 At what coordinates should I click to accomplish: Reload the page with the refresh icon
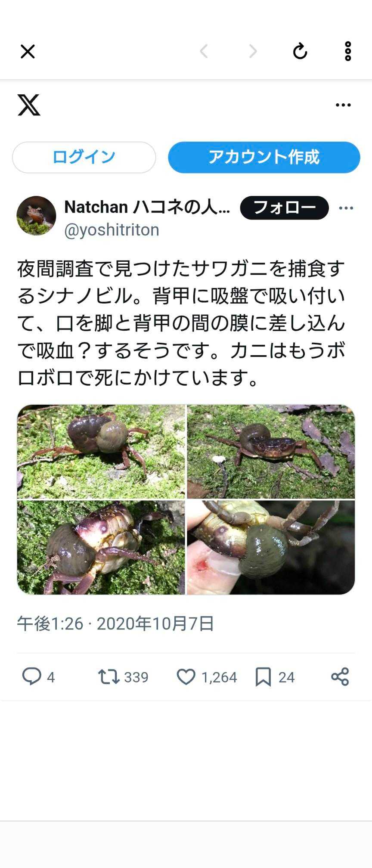click(300, 51)
